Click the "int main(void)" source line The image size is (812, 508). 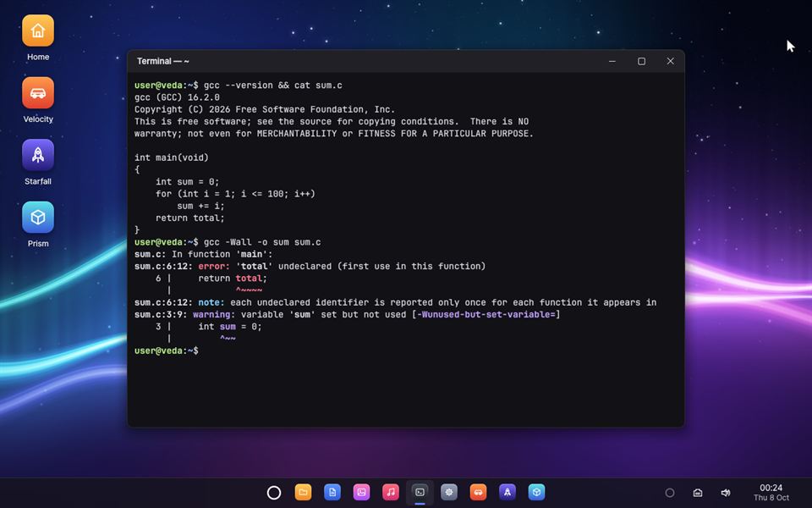[x=172, y=157]
